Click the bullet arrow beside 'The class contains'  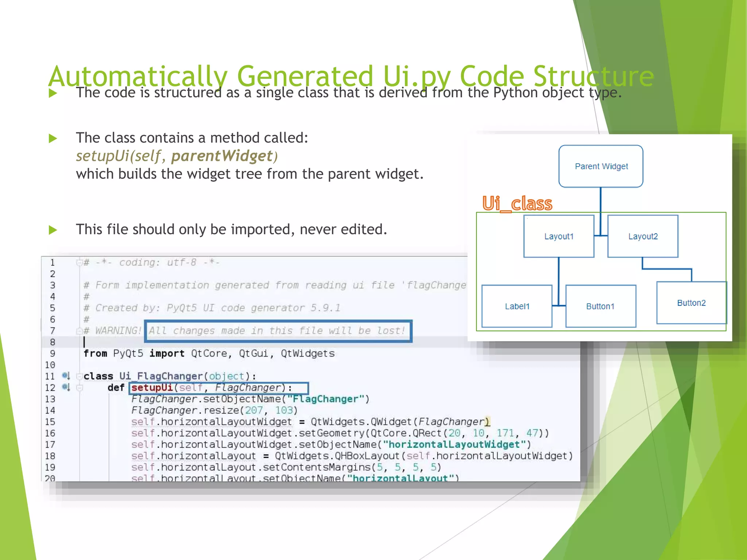tap(53, 138)
